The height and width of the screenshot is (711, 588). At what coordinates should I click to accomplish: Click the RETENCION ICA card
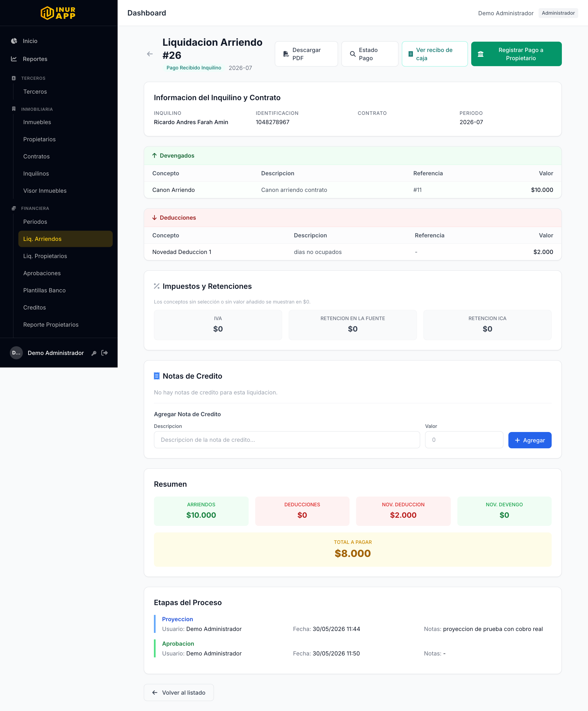point(488,325)
